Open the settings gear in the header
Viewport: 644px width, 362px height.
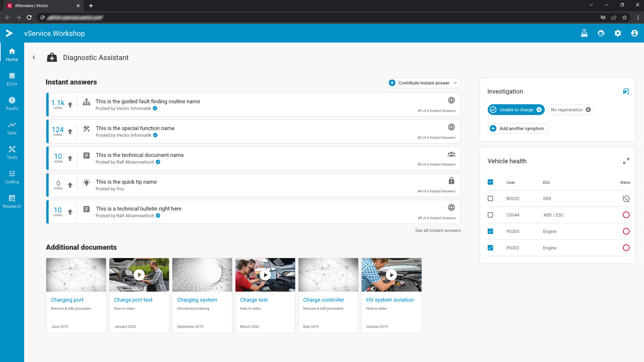pyautogui.click(x=618, y=33)
